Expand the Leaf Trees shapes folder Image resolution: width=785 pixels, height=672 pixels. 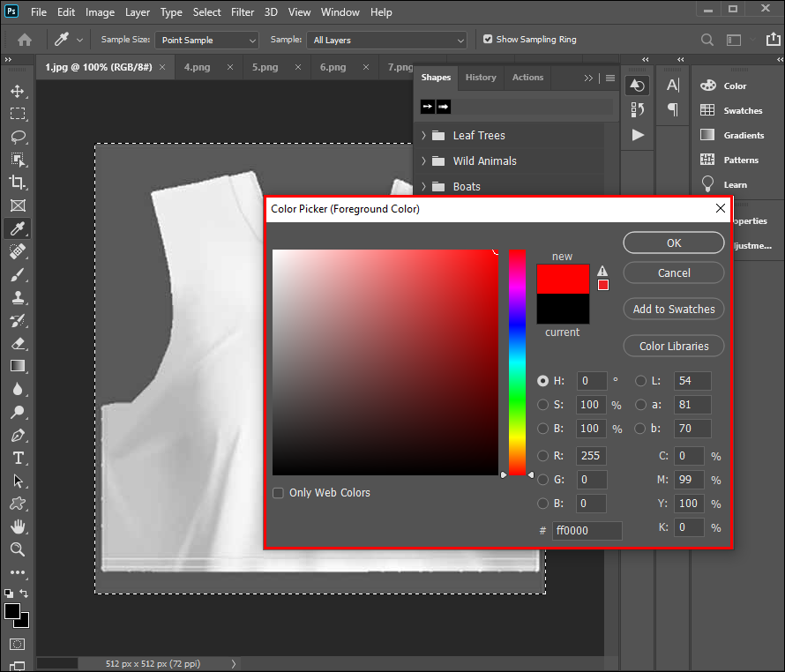coord(424,136)
